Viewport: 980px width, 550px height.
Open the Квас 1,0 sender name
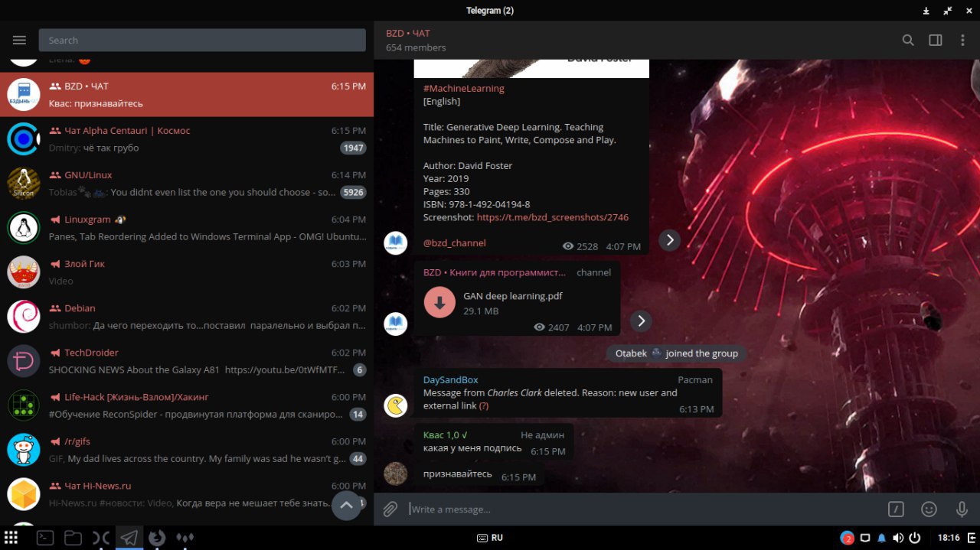coord(446,435)
